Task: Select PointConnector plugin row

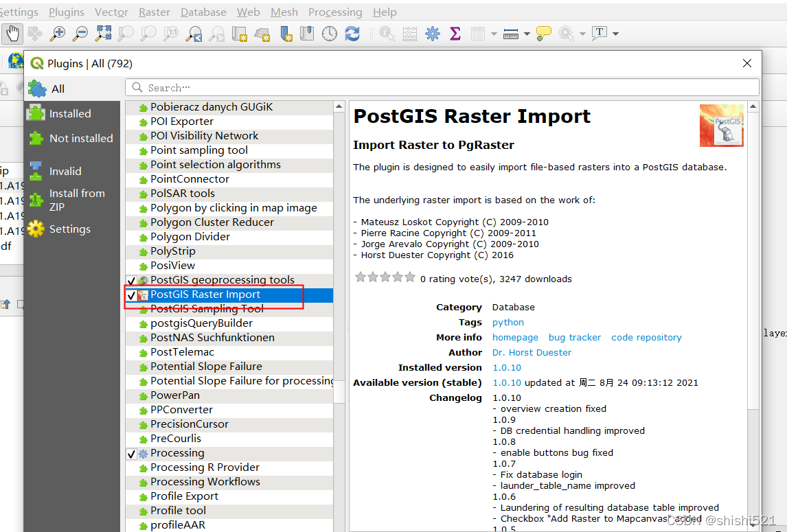Action: point(229,179)
